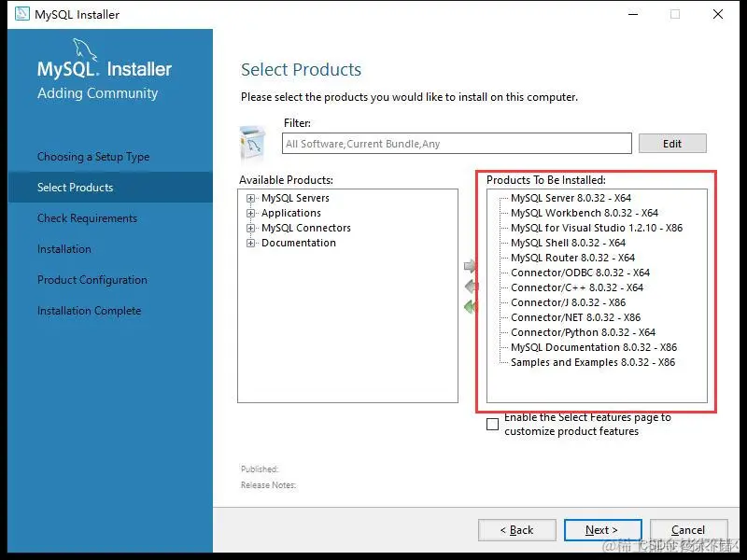Expand the Applications tree node
Viewport: 747px width, 560px height.
pos(250,213)
